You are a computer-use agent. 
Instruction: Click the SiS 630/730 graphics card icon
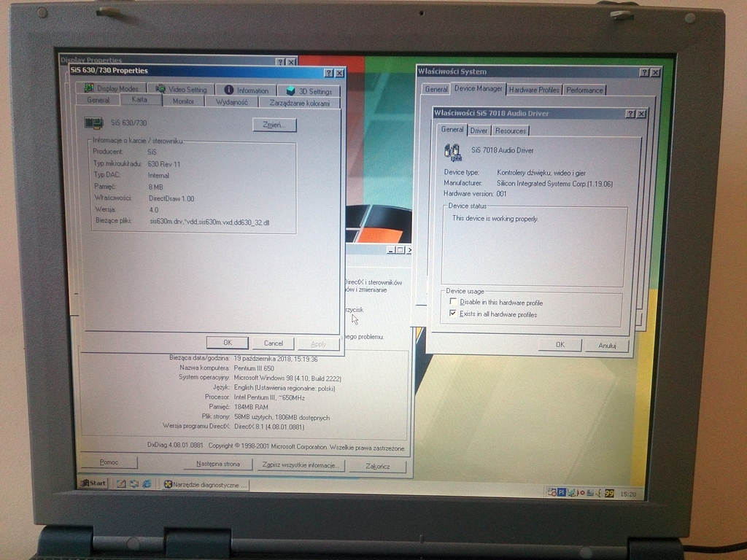click(x=94, y=122)
